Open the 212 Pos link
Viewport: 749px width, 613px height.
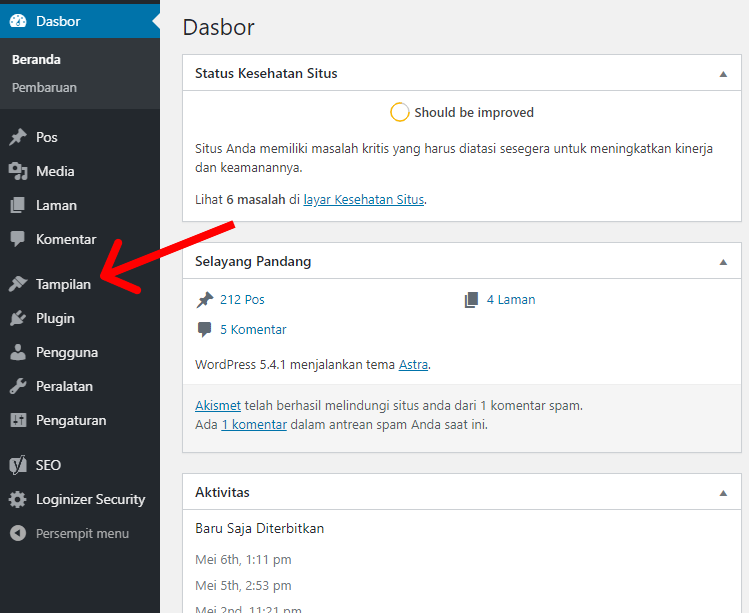click(x=242, y=300)
